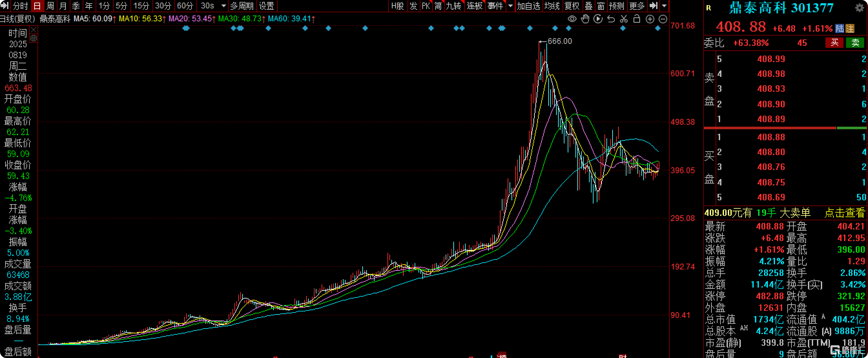Click 鼎泰高科 301377 stock title
This screenshot has height=358, width=868.
pyautogui.click(x=781, y=8)
